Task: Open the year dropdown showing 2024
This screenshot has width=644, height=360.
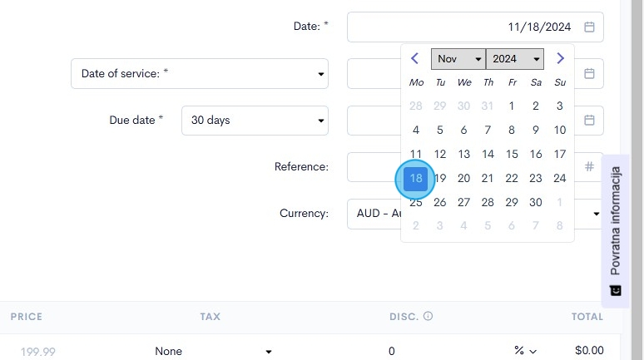Action: 514,59
